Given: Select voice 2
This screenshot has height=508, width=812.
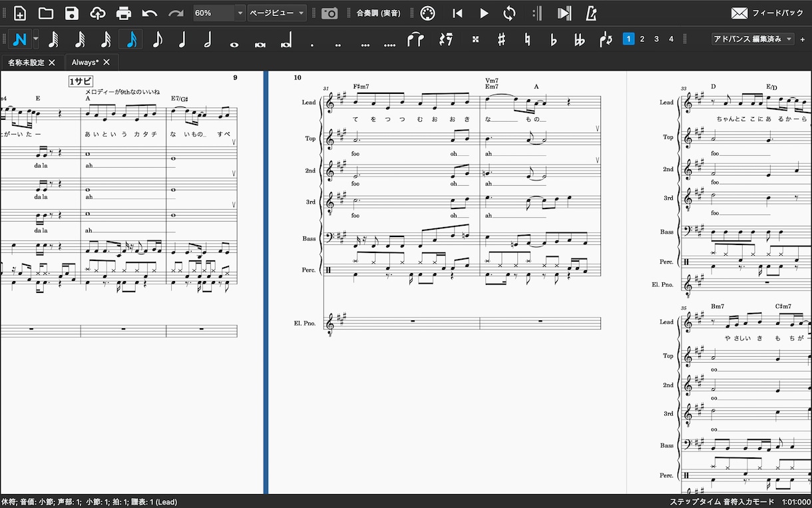Looking at the screenshot, I should 642,39.
